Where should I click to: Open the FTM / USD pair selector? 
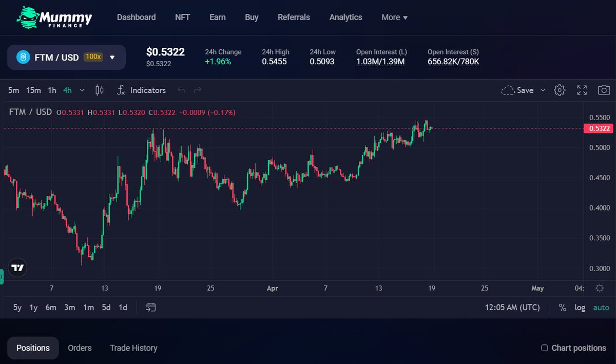pyautogui.click(x=66, y=57)
